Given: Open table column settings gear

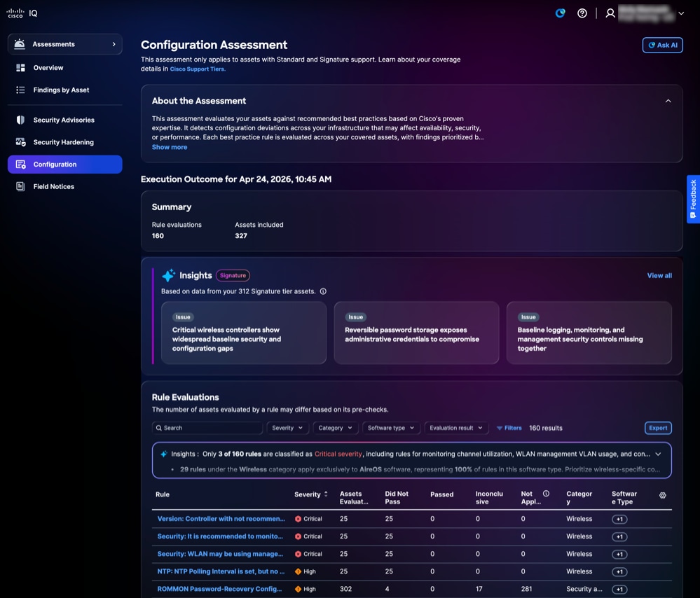Looking at the screenshot, I should coord(662,495).
